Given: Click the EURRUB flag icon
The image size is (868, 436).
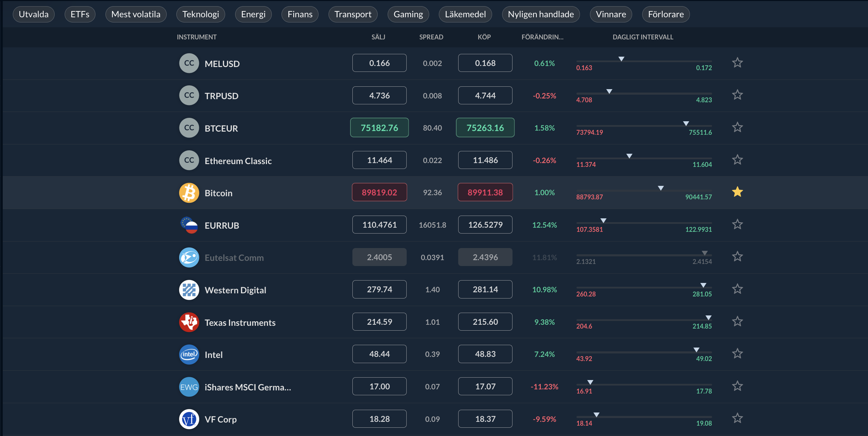Looking at the screenshot, I should [x=189, y=225].
